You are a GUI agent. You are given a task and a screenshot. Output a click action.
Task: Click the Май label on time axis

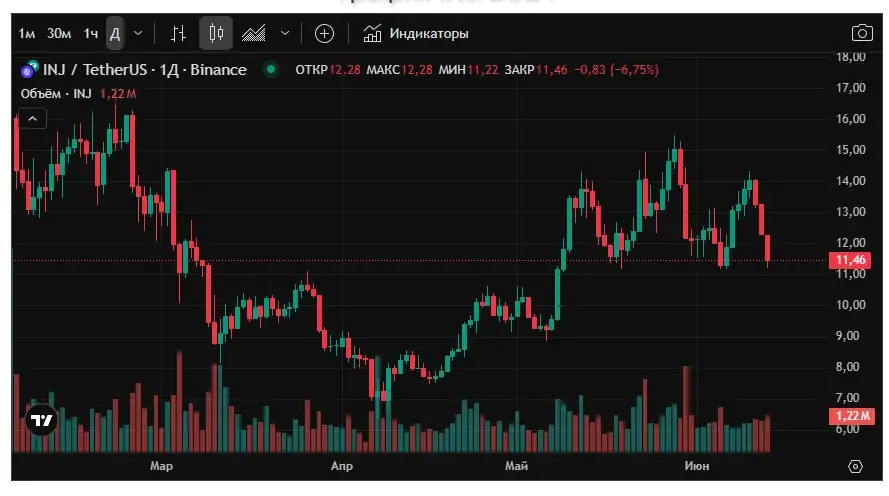point(517,466)
